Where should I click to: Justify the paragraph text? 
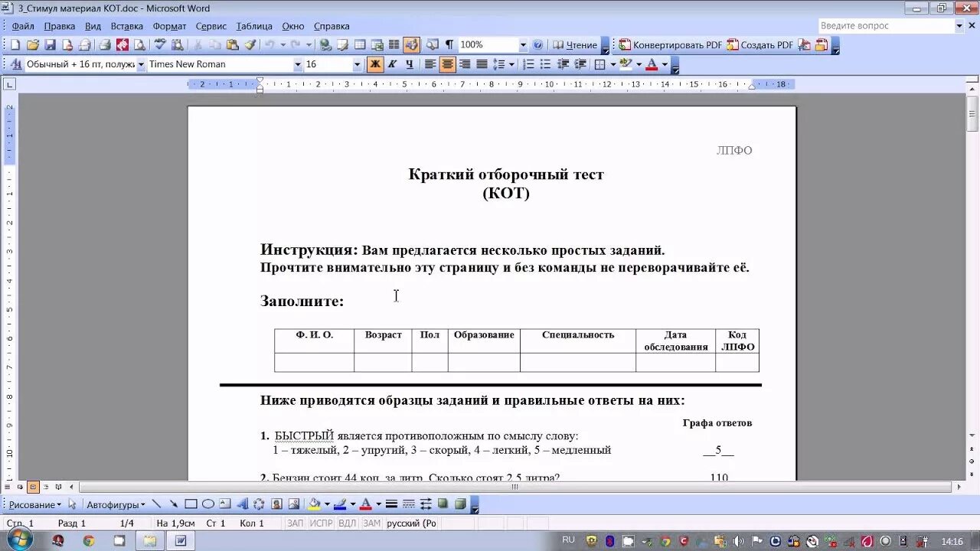(482, 64)
